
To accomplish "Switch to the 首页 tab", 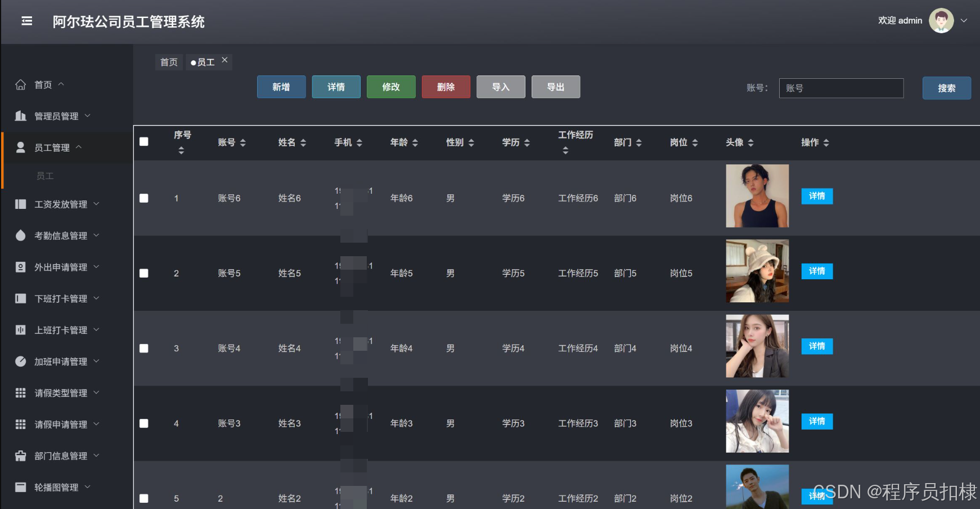I will point(169,62).
